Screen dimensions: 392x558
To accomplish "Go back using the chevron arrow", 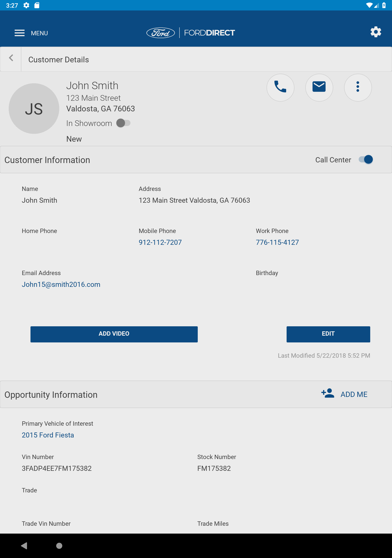I will (11, 58).
